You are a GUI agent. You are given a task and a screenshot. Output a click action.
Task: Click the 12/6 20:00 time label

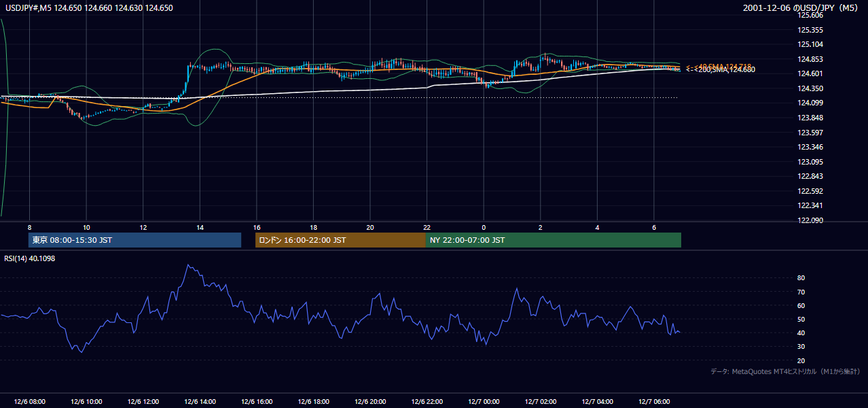[370, 401]
